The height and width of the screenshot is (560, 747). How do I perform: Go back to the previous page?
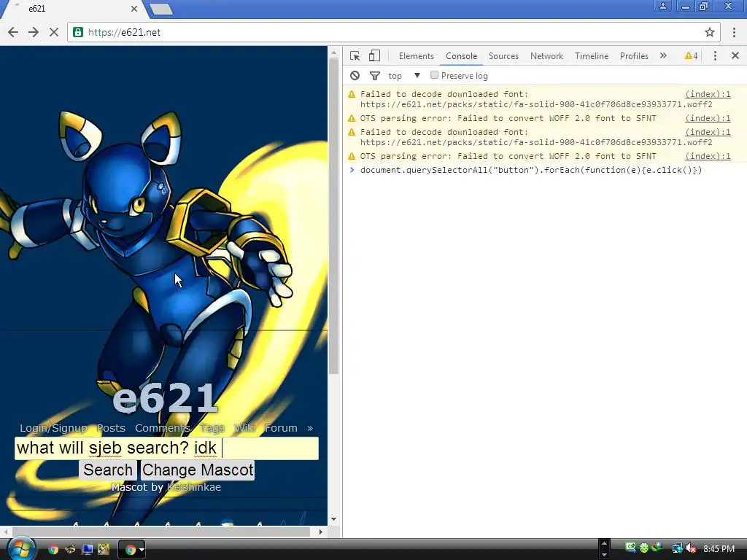(13, 32)
